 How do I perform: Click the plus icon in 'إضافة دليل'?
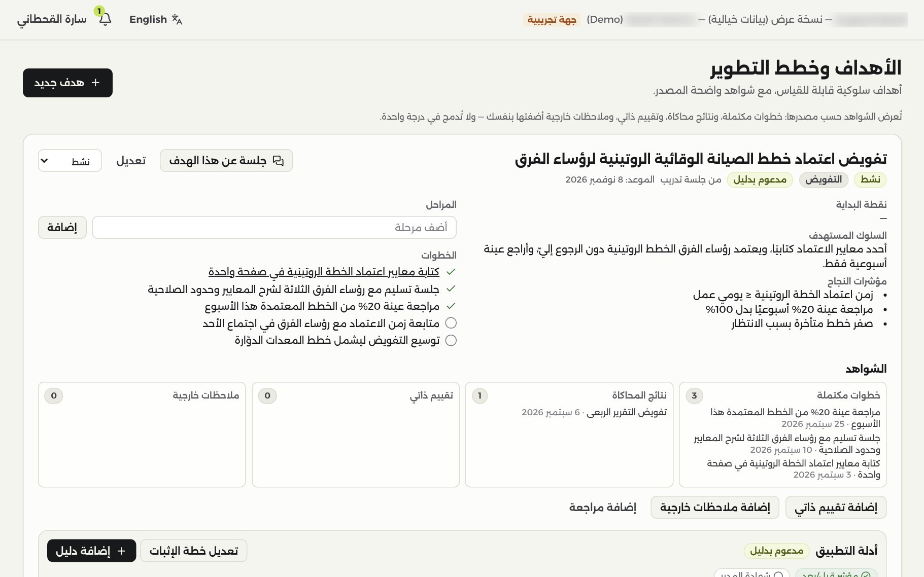coord(121,551)
